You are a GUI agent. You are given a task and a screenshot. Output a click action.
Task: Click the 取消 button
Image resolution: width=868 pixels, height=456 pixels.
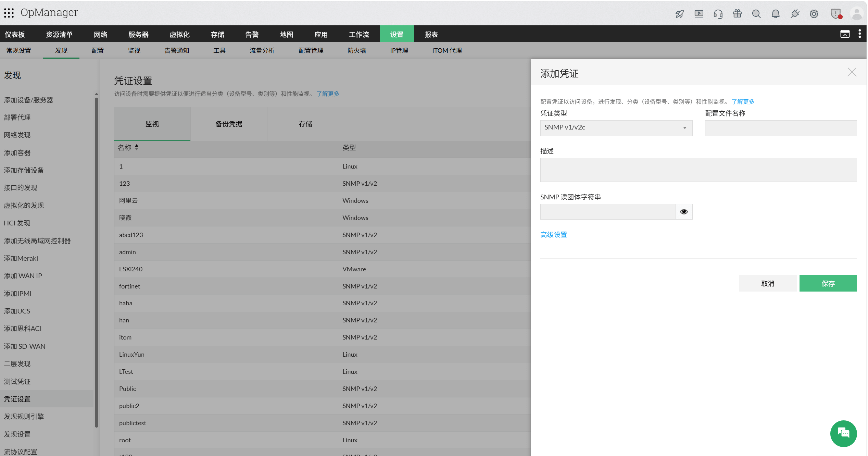click(768, 283)
